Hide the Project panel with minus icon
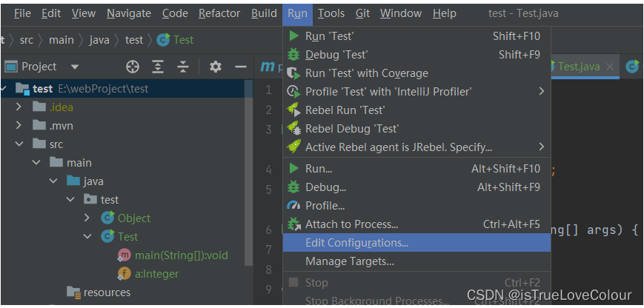Screen dimensions: 644x308 241,67
